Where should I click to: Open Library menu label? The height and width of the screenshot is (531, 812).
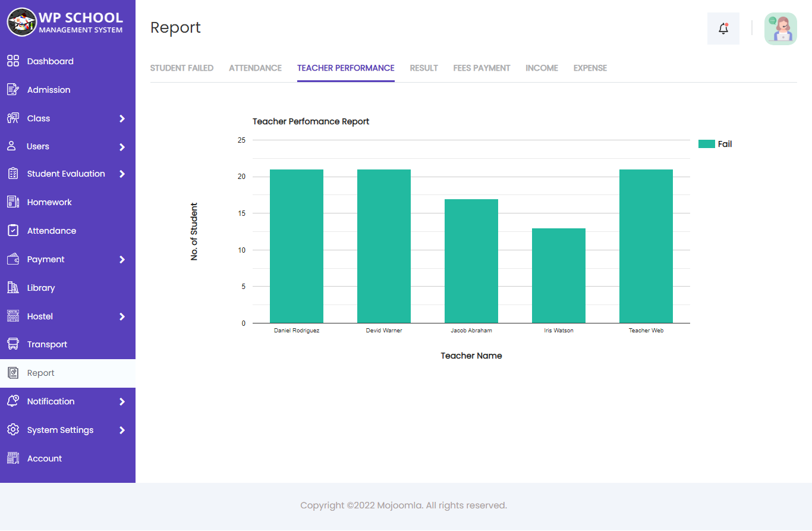41,288
